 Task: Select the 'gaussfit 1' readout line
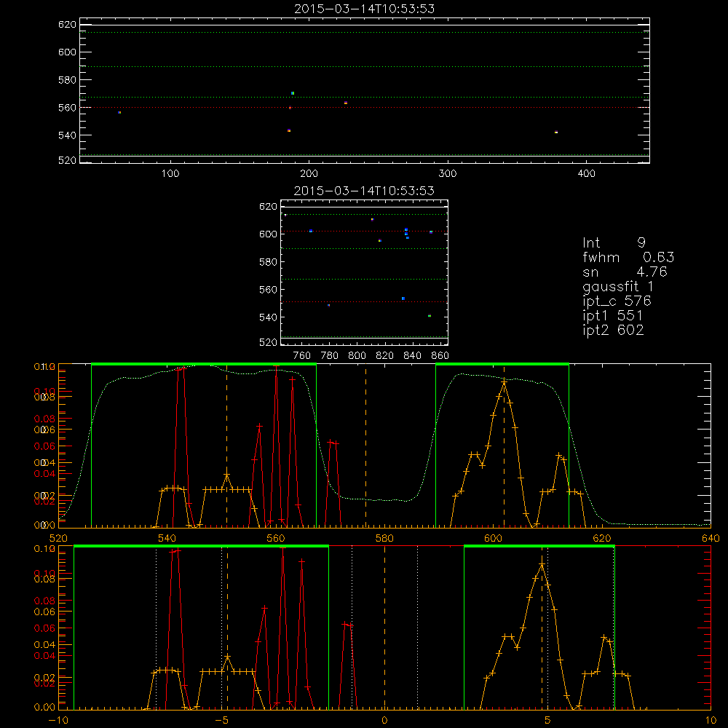click(618, 287)
